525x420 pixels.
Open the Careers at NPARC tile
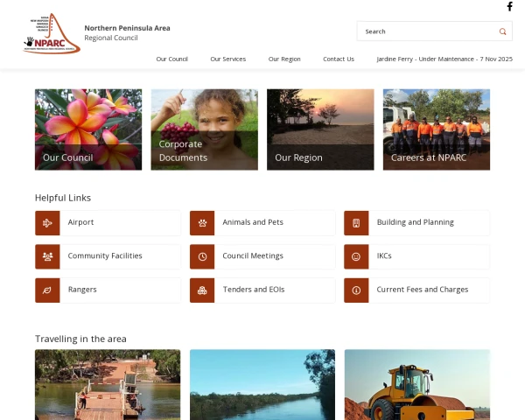[436, 129]
